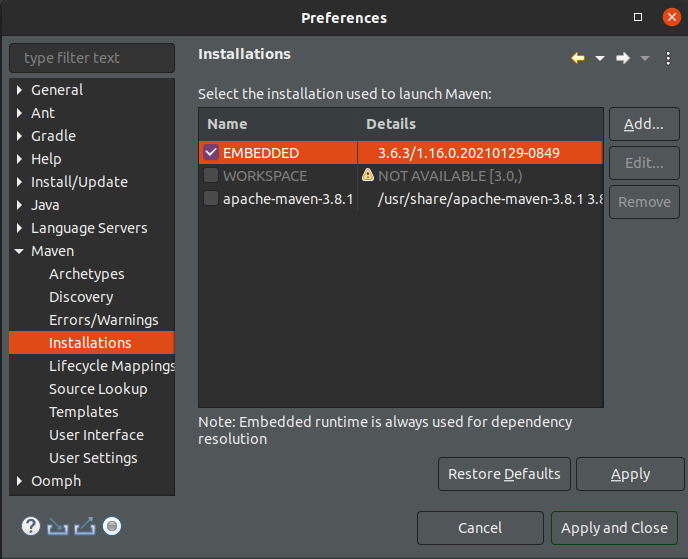The image size is (688, 559).
Task: Click the filter text input field
Action: pyautogui.click(x=92, y=58)
